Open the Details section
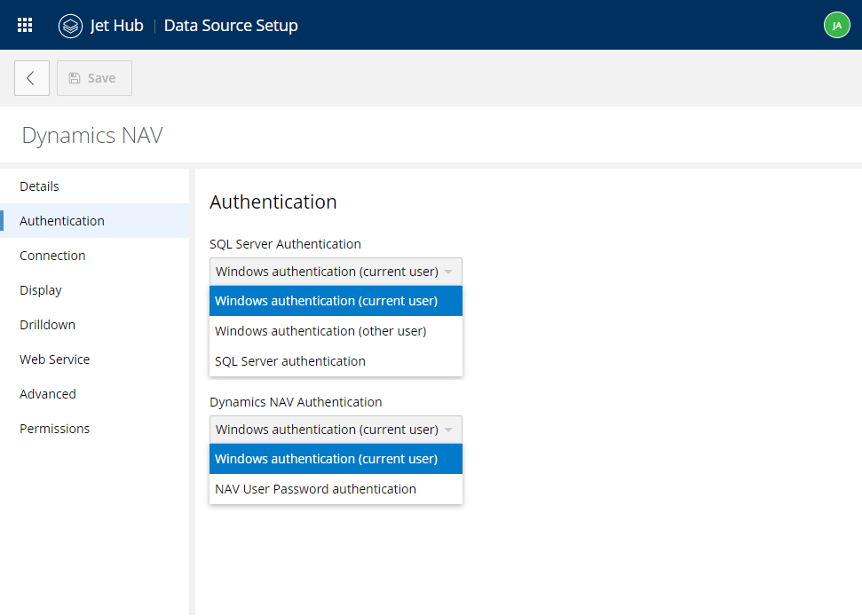Image resolution: width=862 pixels, height=616 pixels. (95, 186)
